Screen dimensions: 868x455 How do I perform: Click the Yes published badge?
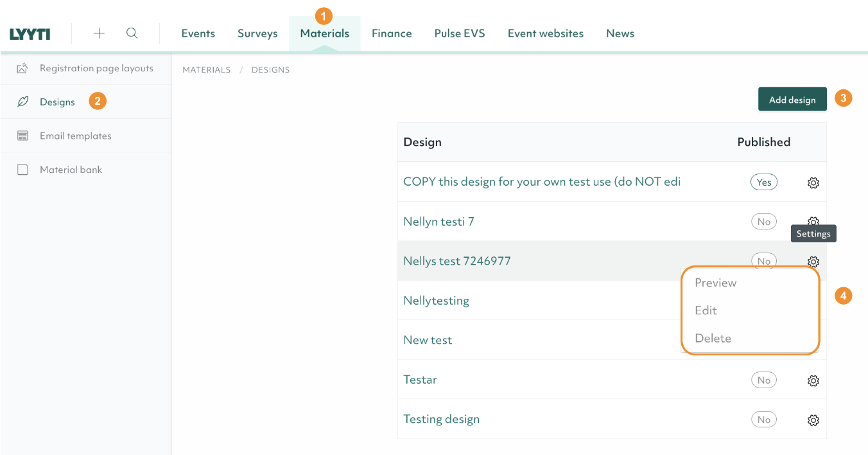(x=763, y=183)
